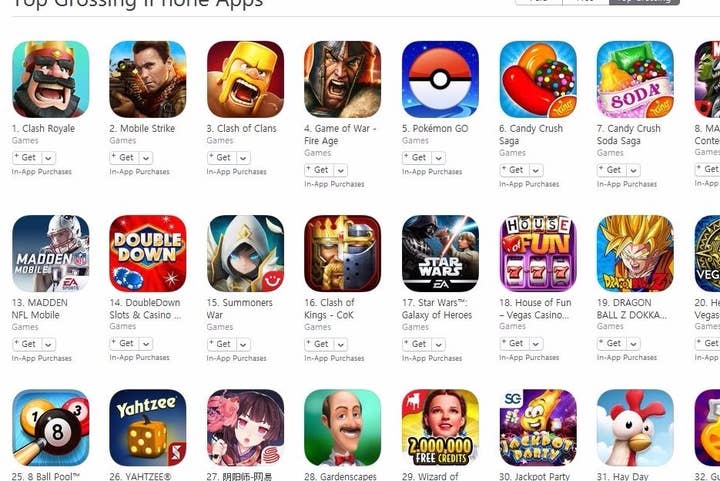The image size is (720, 481).
Task: Select the Yahtzee dice app icon
Action: point(148,428)
